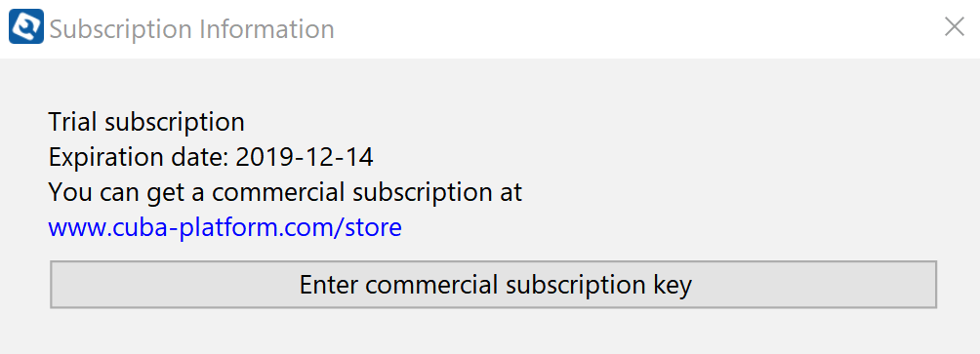Dismiss dialog using the X icon
980x354 pixels.
click(x=955, y=27)
